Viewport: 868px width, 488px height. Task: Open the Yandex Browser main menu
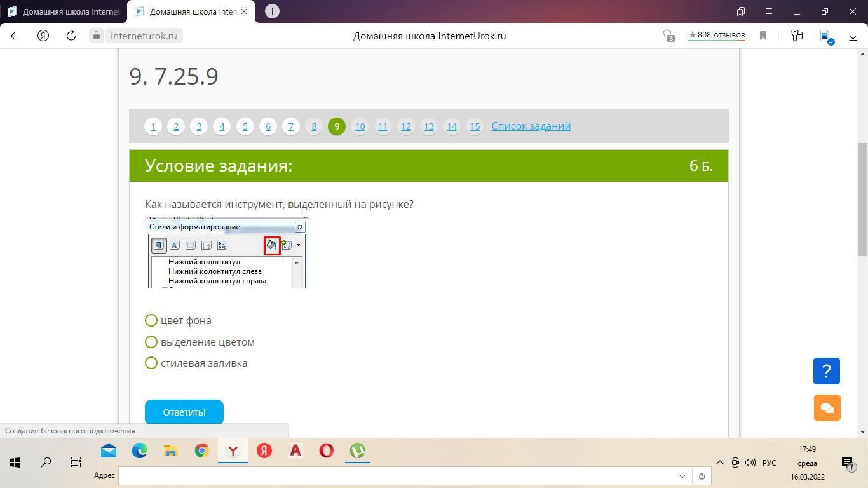click(x=769, y=11)
